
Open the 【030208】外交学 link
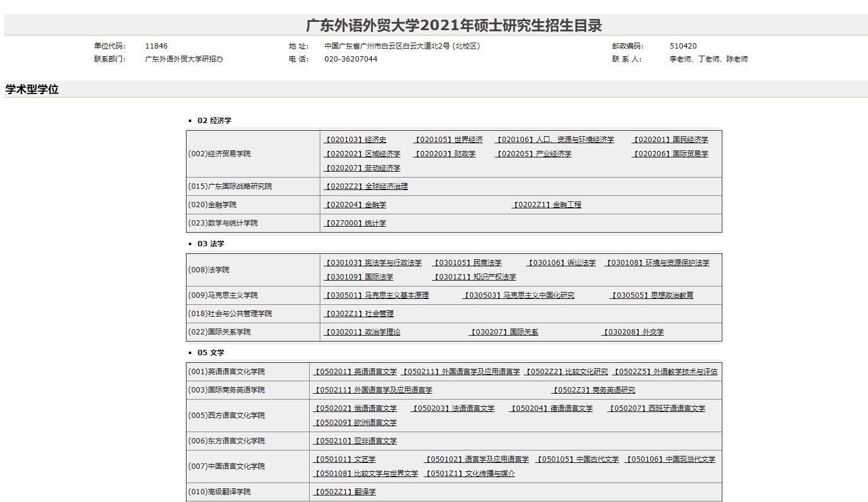pos(632,332)
